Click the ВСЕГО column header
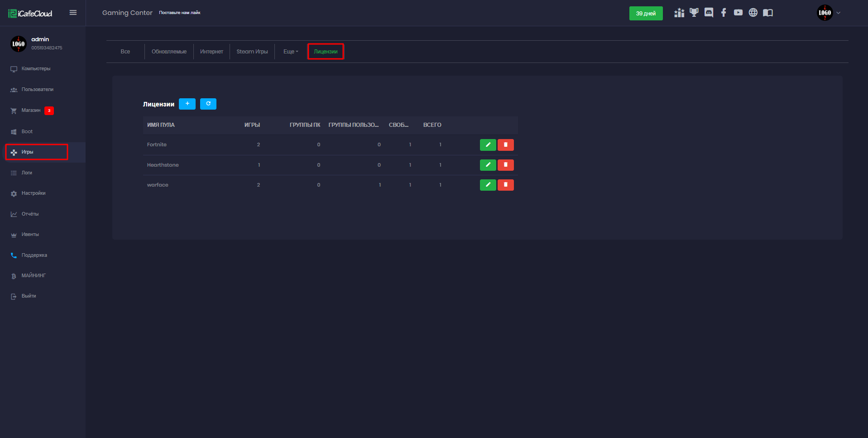This screenshot has height=438, width=868. pyautogui.click(x=432, y=125)
